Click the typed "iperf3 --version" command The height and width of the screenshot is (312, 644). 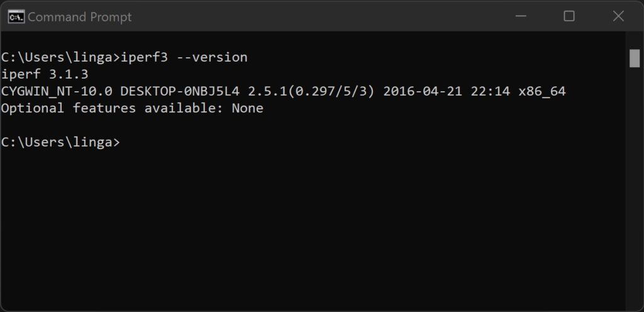point(184,57)
